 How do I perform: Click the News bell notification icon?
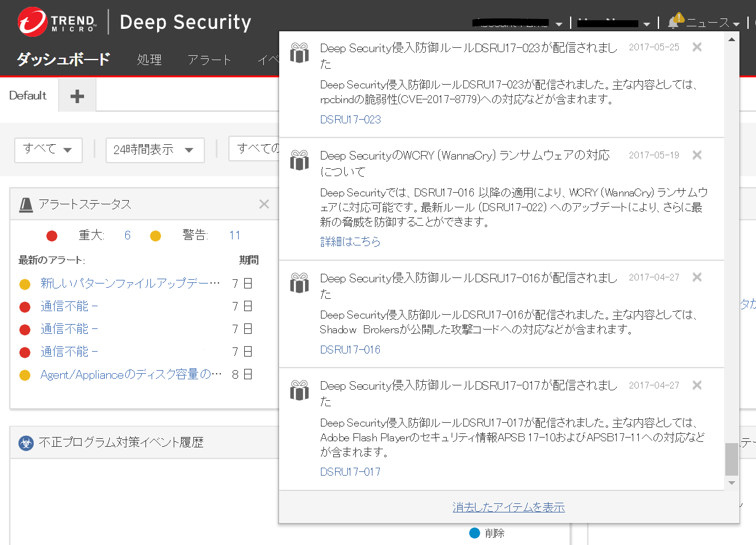[675, 23]
